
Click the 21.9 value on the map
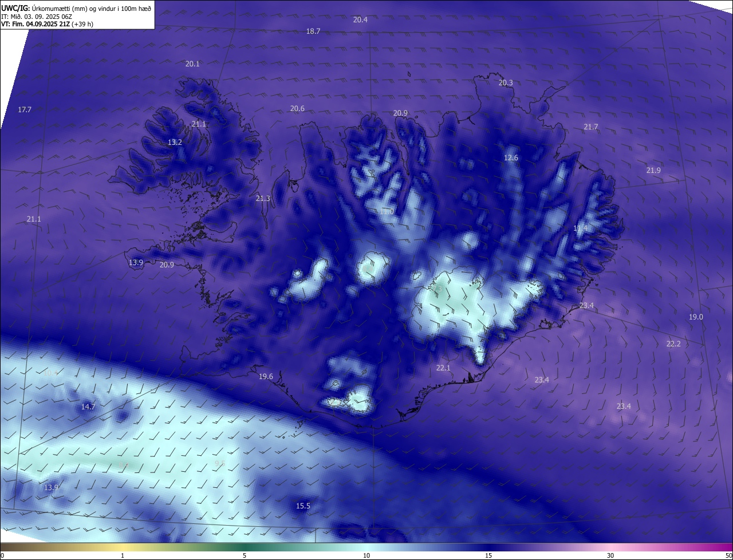(x=653, y=171)
